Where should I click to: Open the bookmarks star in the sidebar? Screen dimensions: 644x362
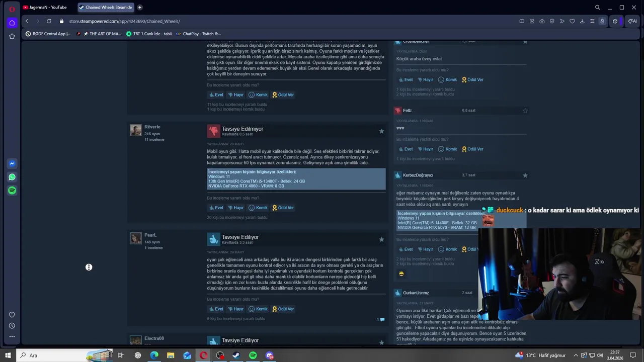[x=12, y=36]
